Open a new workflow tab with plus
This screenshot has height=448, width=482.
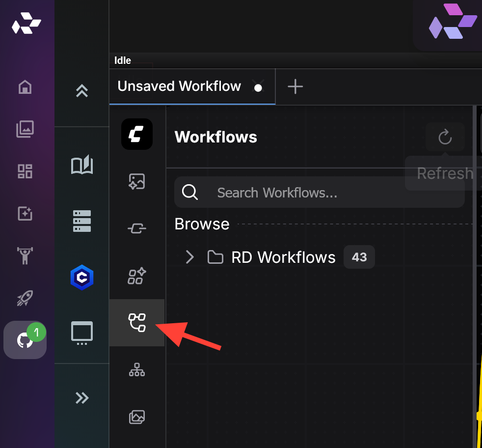295,86
